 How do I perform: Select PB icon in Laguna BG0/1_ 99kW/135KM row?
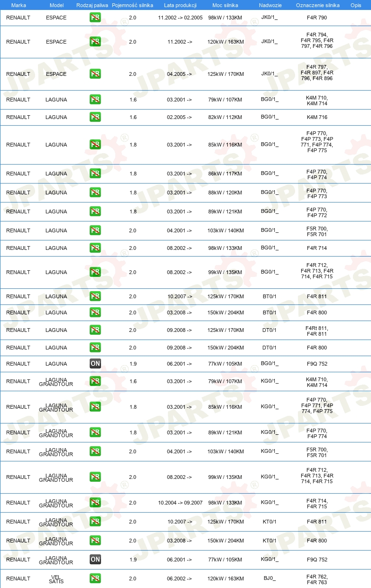tap(95, 272)
